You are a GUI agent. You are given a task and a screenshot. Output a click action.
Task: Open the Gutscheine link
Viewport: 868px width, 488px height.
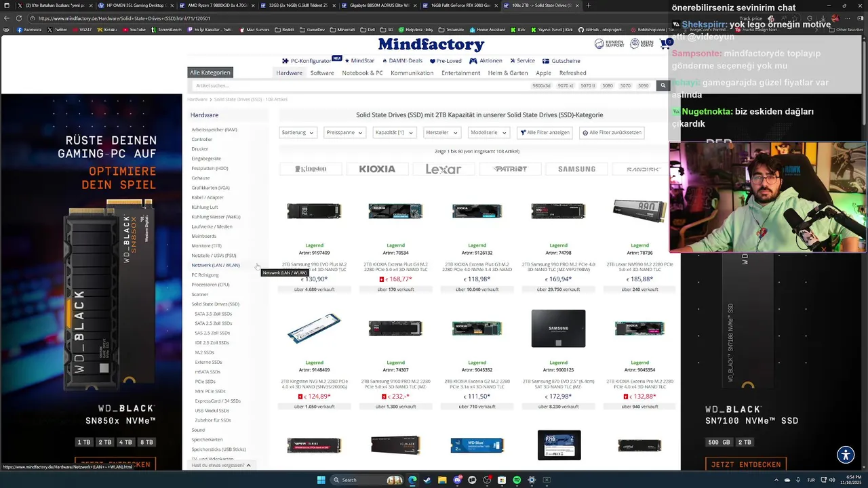pyautogui.click(x=561, y=61)
